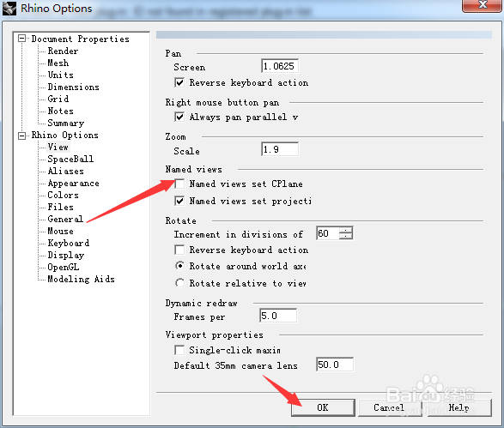Open the Units settings page

pyautogui.click(x=60, y=75)
